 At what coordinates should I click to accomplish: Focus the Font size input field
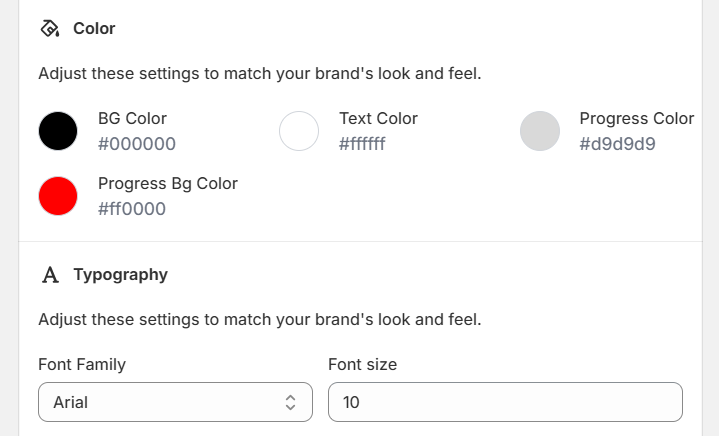(505, 402)
